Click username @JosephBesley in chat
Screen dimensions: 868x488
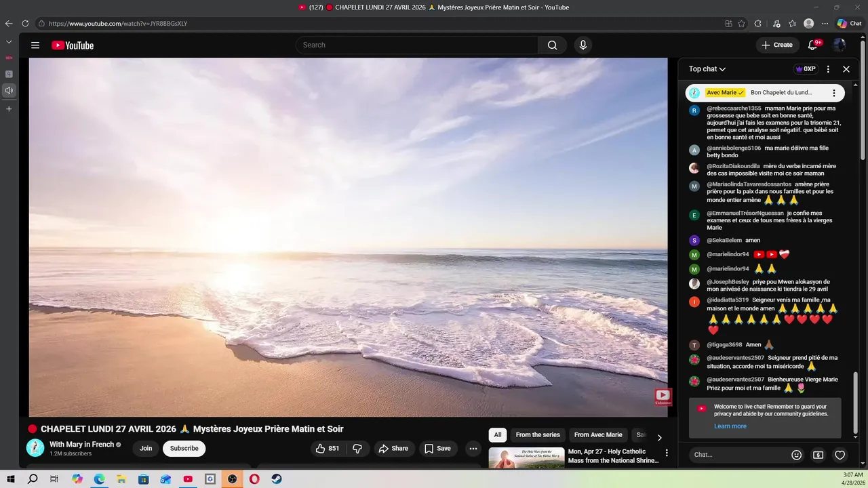click(x=728, y=282)
